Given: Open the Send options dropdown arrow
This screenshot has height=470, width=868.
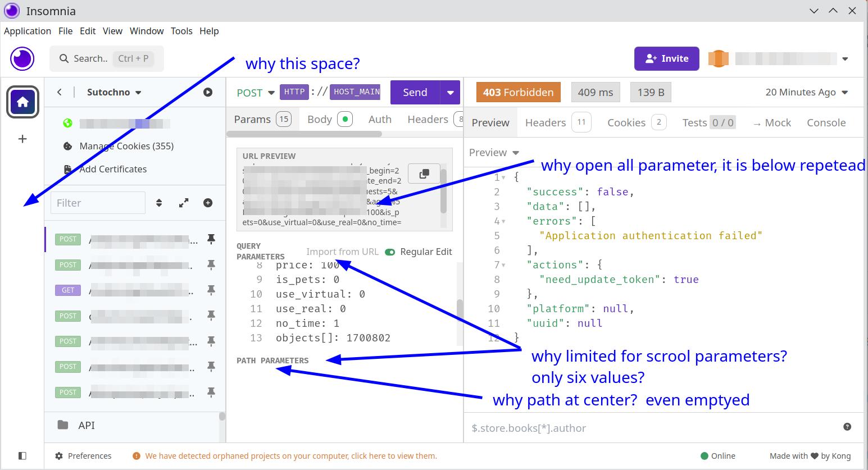Looking at the screenshot, I should [451, 92].
